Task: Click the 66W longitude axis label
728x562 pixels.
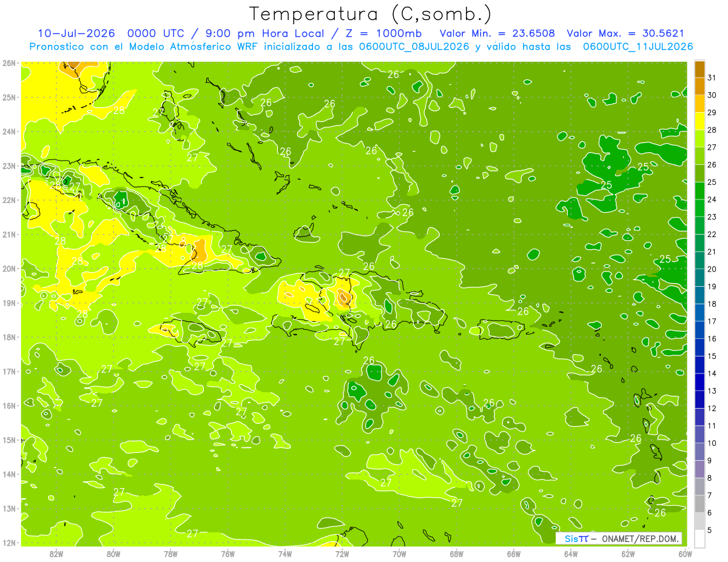Action: (x=513, y=554)
